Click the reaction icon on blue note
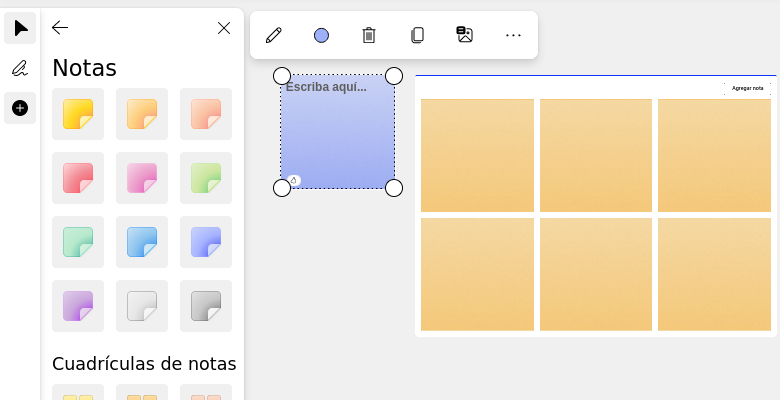The width and height of the screenshot is (780, 400). coord(293,180)
